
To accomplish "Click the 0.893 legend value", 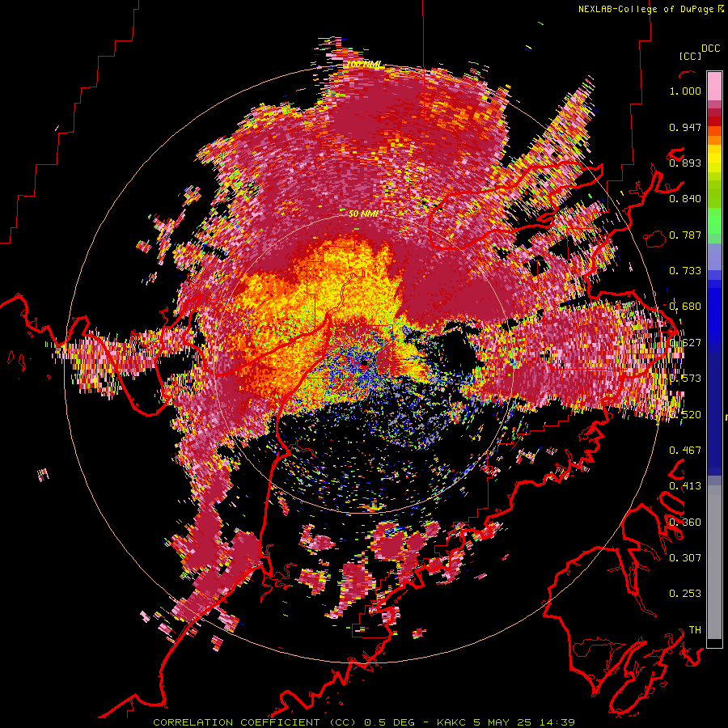I will pyautogui.click(x=685, y=163).
